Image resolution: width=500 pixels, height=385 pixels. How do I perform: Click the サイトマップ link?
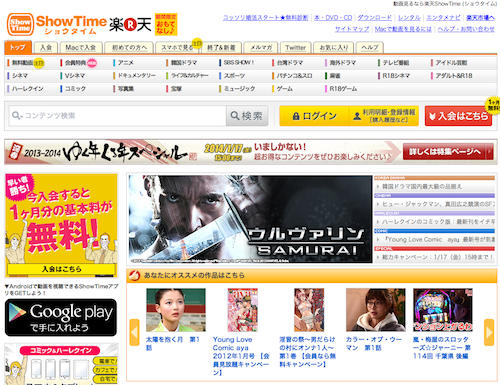point(352,29)
